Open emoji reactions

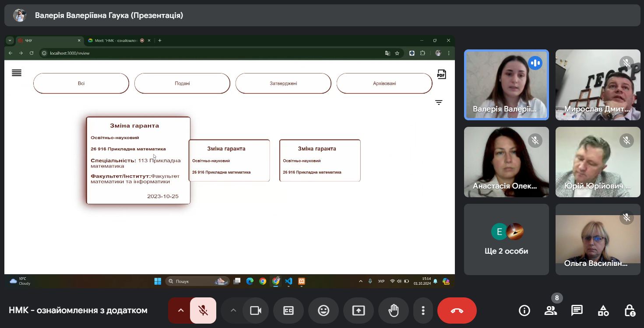[x=324, y=311]
